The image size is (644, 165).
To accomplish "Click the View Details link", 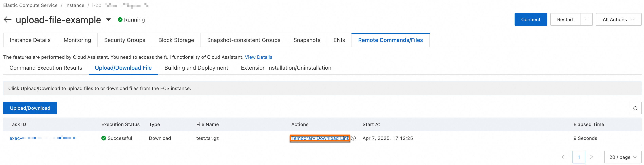I will pyautogui.click(x=258, y=57).
